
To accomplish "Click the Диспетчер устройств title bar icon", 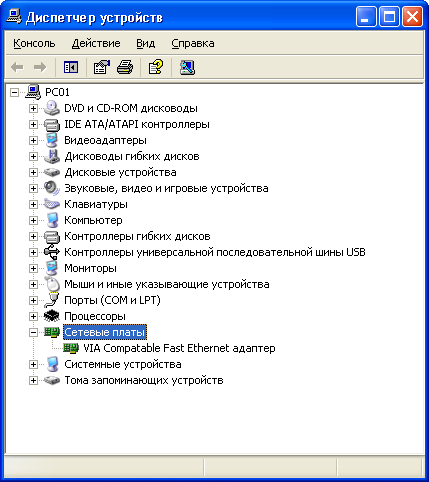I will click(14, 17).
